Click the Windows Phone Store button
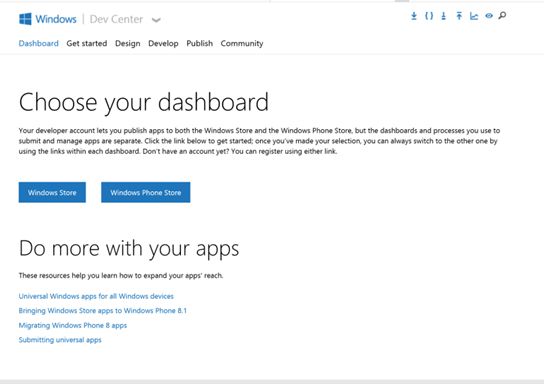The image size is (544, 384). click(x=146, y=192)
